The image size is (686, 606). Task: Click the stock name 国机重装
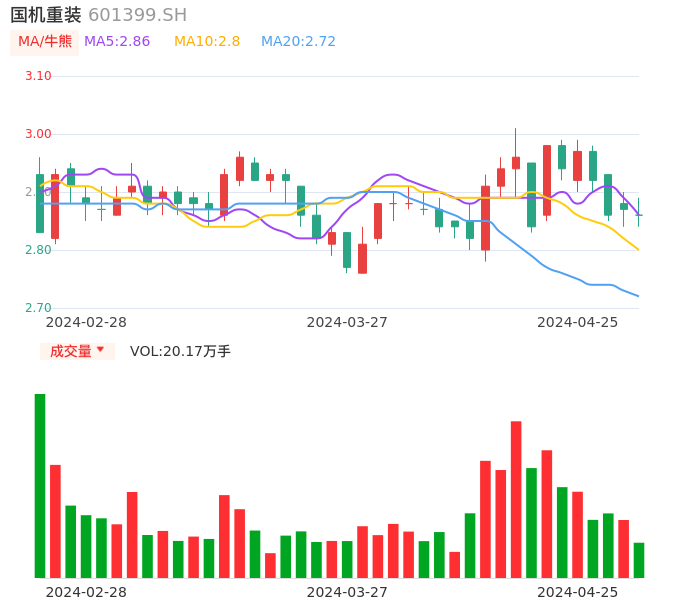point(46,15)
